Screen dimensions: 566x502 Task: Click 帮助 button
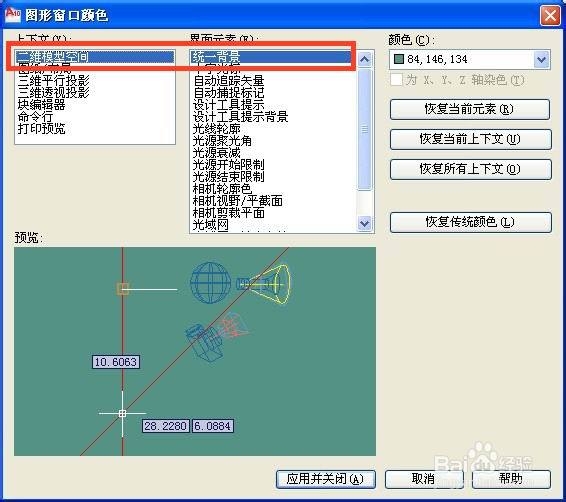[511, 479]
